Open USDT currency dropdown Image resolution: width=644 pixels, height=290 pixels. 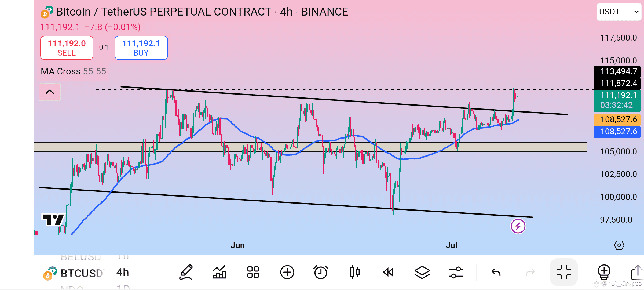coord(619,12)
